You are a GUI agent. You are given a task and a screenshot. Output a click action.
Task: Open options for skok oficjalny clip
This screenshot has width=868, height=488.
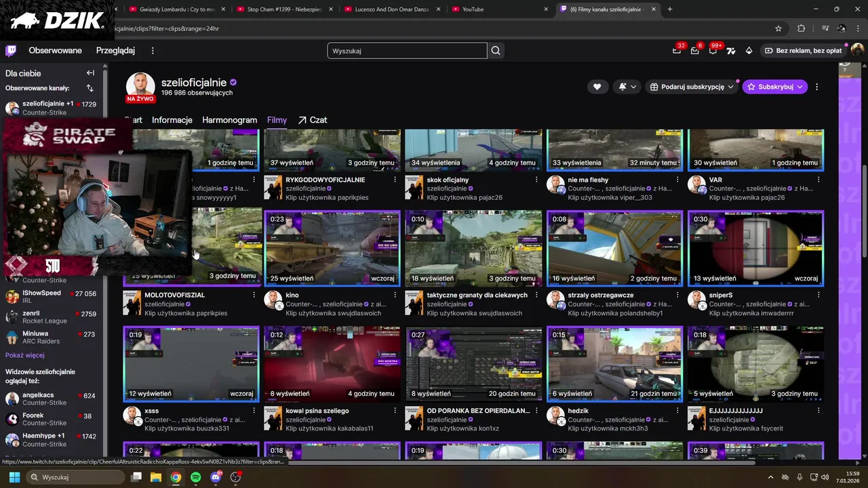click(536, 180)
